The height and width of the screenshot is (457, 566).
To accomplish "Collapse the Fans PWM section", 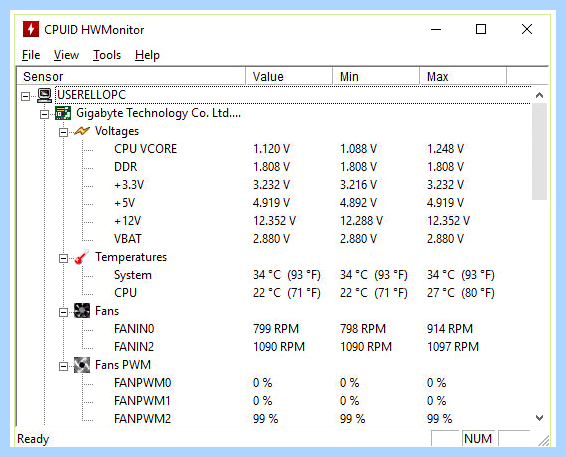I will coord(63,366).
